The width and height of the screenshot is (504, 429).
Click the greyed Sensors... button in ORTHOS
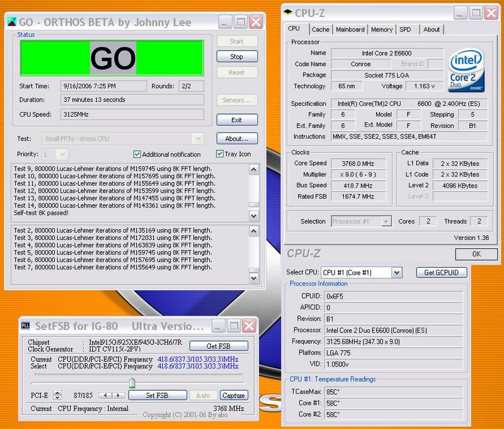point(238,100)
